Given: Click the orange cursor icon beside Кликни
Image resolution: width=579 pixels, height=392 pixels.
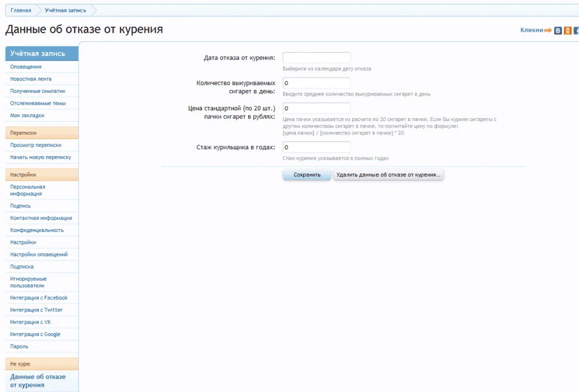Looking at the screenshot, I should (547, 30).
